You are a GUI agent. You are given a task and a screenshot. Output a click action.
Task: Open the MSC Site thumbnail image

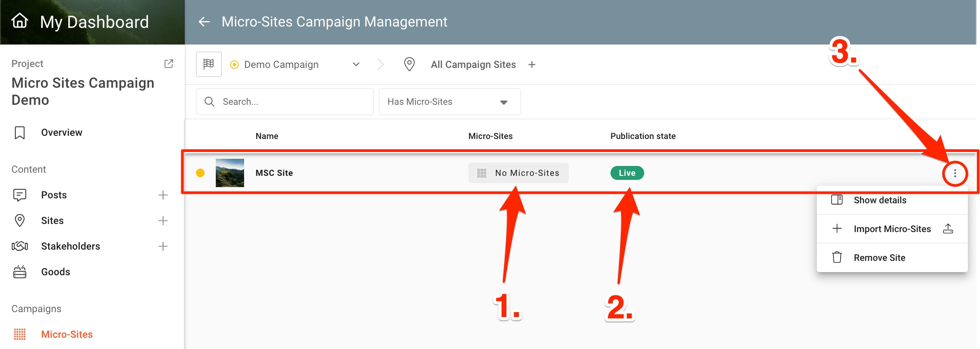click(x=230, y=173)
